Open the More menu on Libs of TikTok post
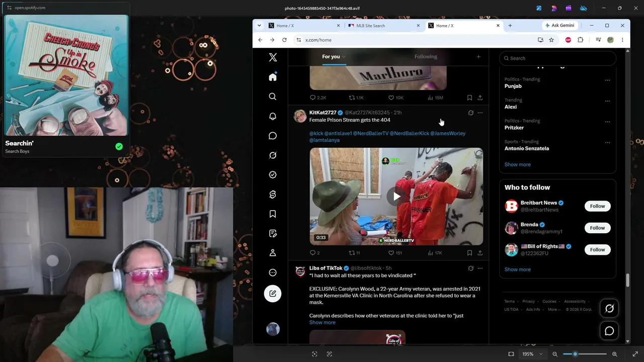The width and height of the screenshot is (644, 362). (480, 268)
